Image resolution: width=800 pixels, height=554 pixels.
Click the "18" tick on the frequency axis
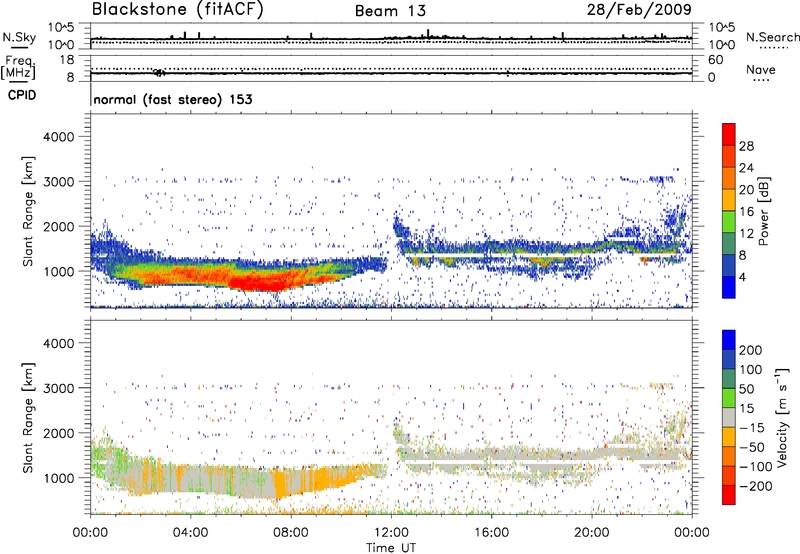(67, 60)
